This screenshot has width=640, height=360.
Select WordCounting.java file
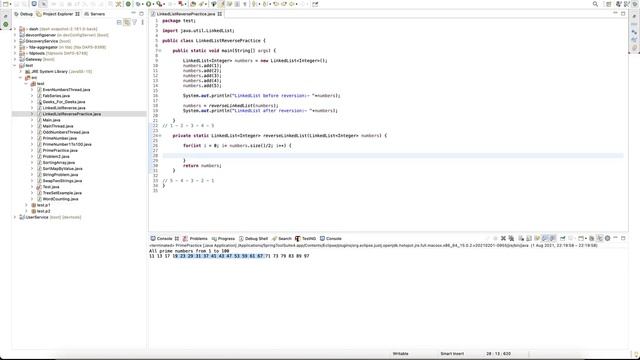[x=60, y=199]
